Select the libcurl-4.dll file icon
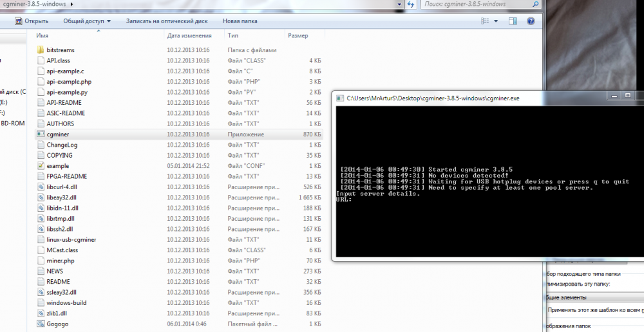This screenshot has width=644, height=332. point(40,187)
